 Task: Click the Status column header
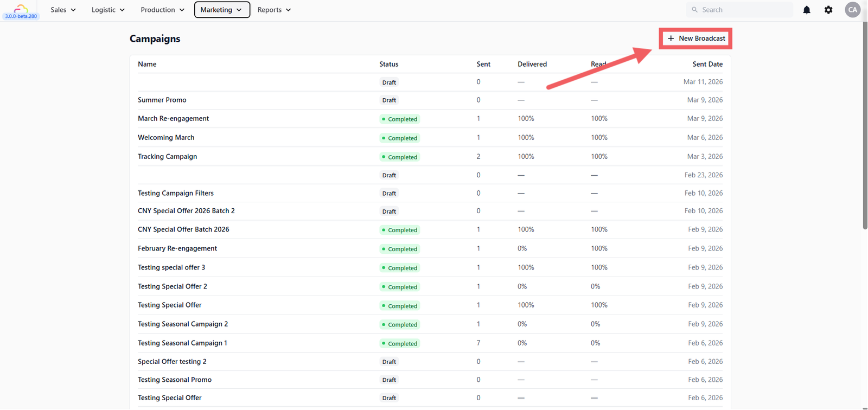point(388,64)
